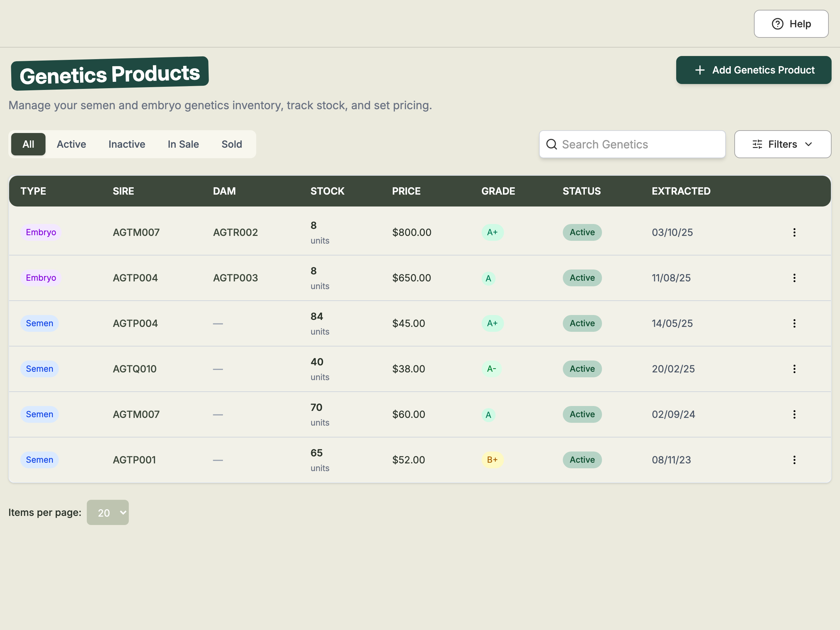Click the B+ grade badge
The image size is (840, 630).
(492, 460)
